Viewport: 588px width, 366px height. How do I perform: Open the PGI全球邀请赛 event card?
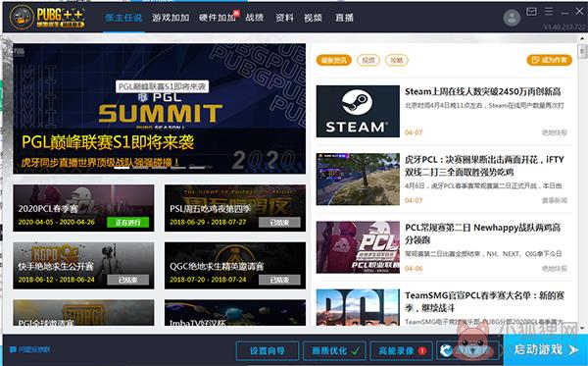(x=83, y=312)
